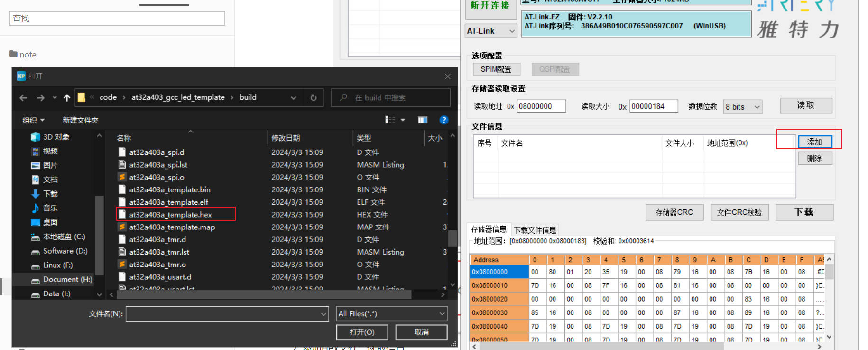Click the 文件名 input field
The image size is (868, 350).
click(223, 314)
